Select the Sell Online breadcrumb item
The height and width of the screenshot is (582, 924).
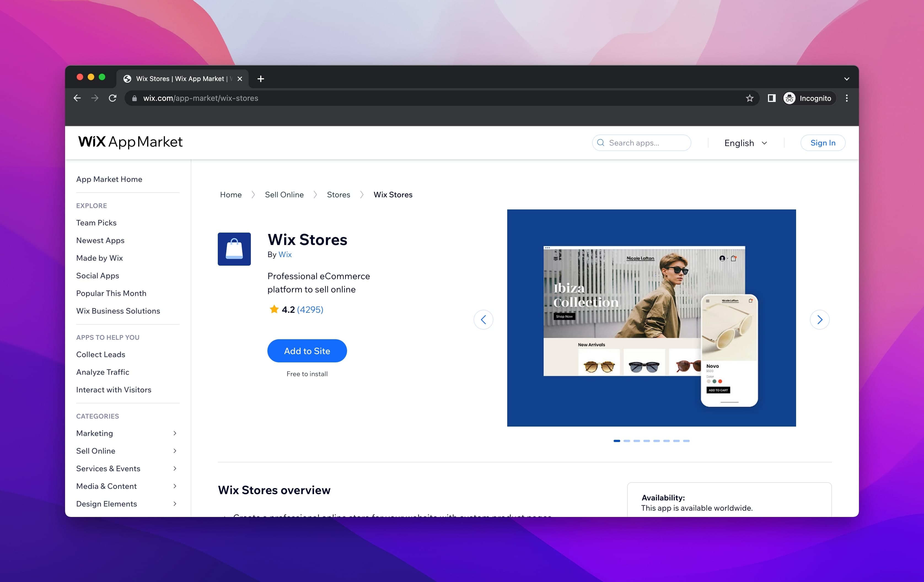284,195
